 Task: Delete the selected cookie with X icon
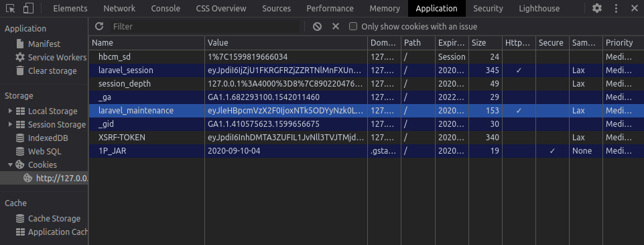tap(336, 26)
